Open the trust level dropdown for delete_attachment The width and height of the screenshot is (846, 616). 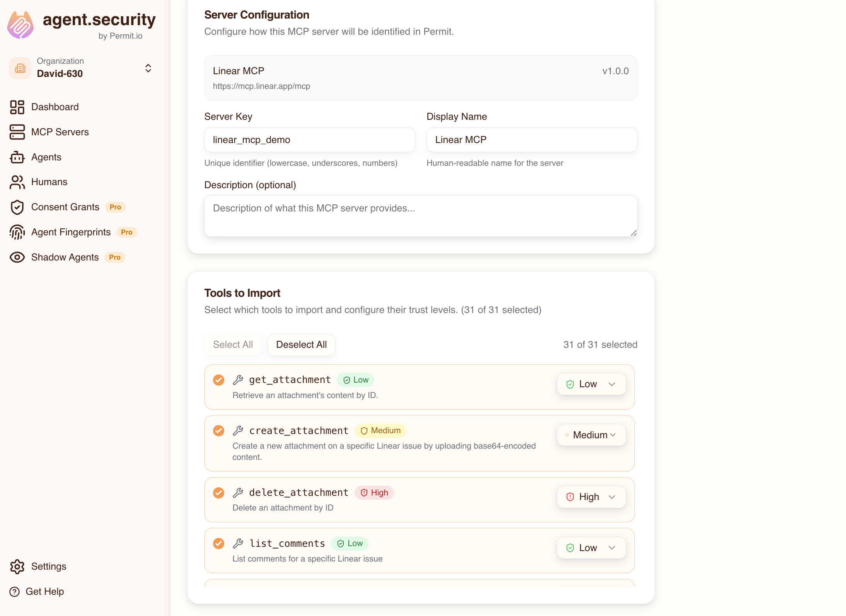click(x=591, y=497)
